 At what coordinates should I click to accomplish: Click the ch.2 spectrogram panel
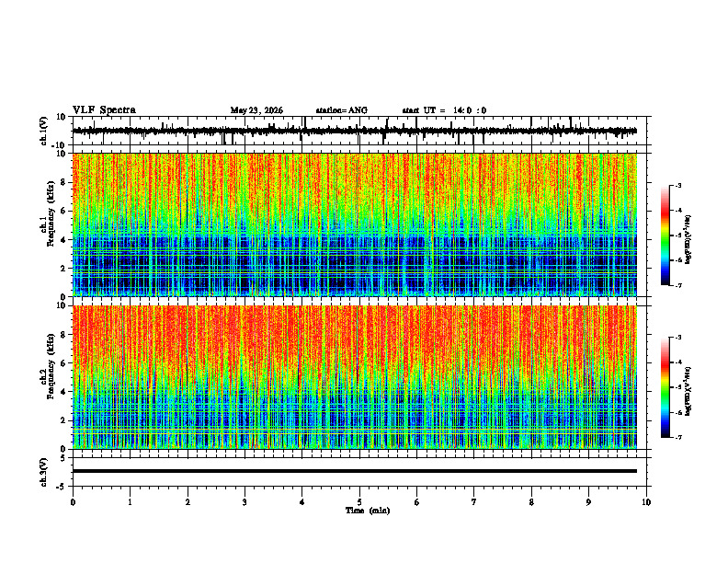click(x=355, y=377)
